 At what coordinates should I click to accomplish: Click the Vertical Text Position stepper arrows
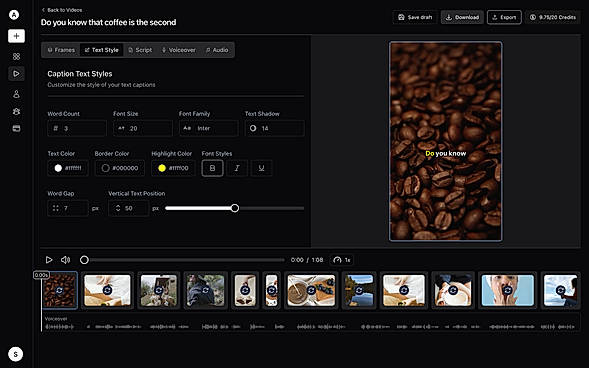[x=118, y=208]
